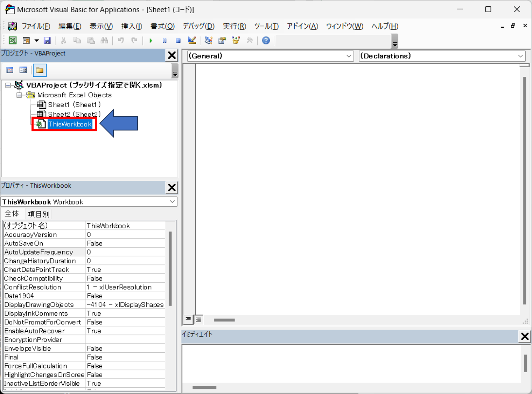The image size is (532, 394).
Task: Open the デバッグ(D) menu
Action: coord(198,26)
